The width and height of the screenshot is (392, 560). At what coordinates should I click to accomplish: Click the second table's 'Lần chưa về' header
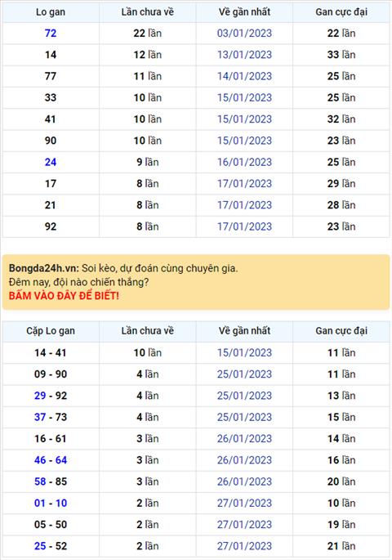click(147, 331)
